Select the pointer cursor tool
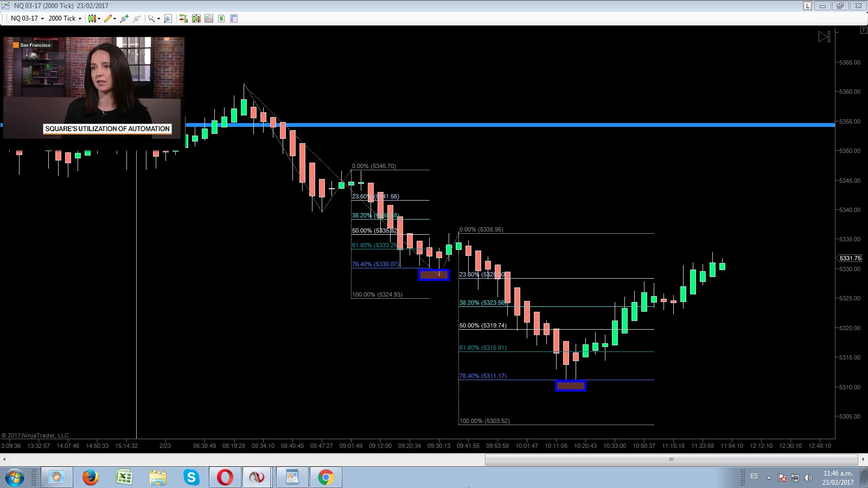Viewport: 868px width, 488px height. coord(152,18)
